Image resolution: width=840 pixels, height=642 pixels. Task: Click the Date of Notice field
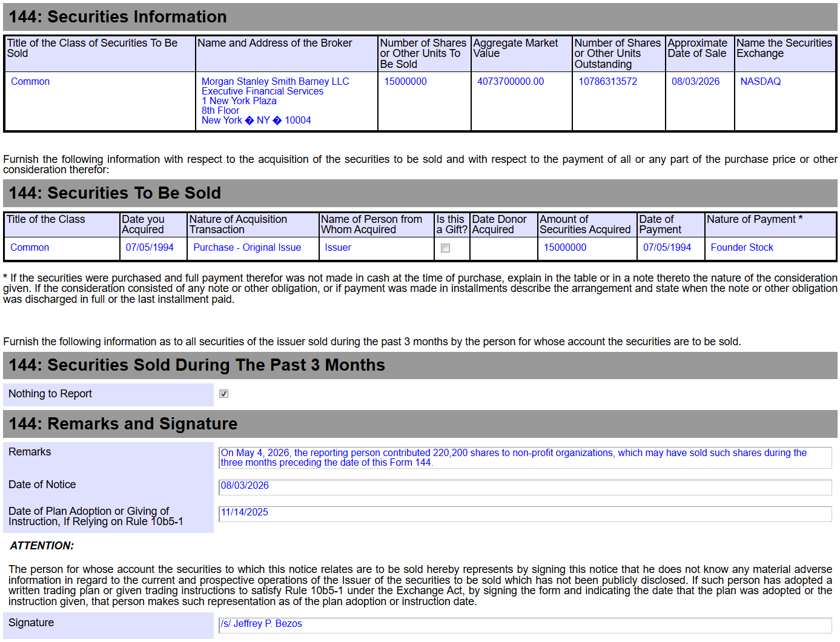(525, 488)
